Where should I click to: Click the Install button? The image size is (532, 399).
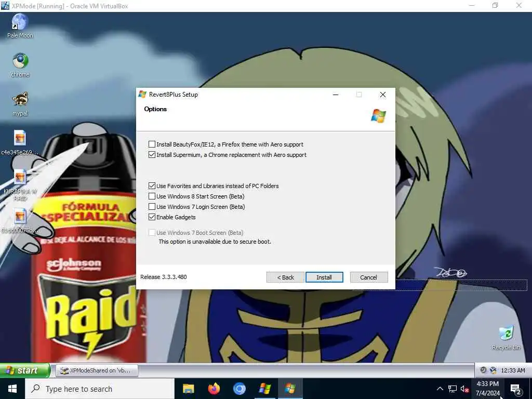pos(324,277)
